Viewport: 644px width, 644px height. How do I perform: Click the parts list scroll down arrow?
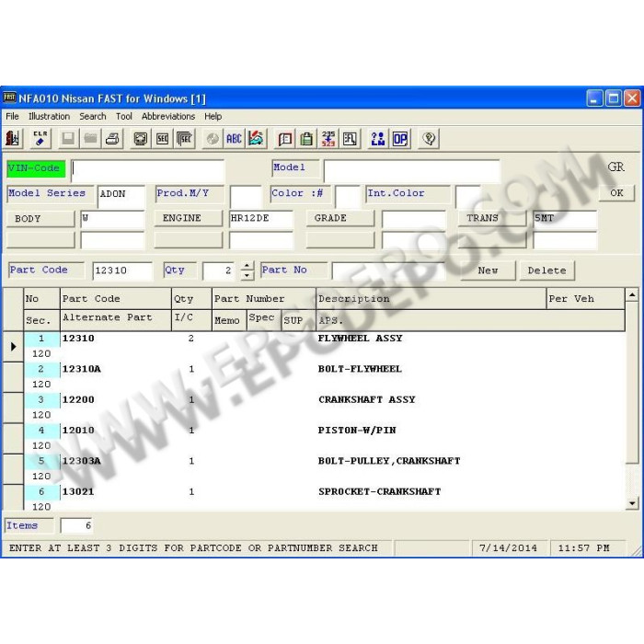[632, 503]
